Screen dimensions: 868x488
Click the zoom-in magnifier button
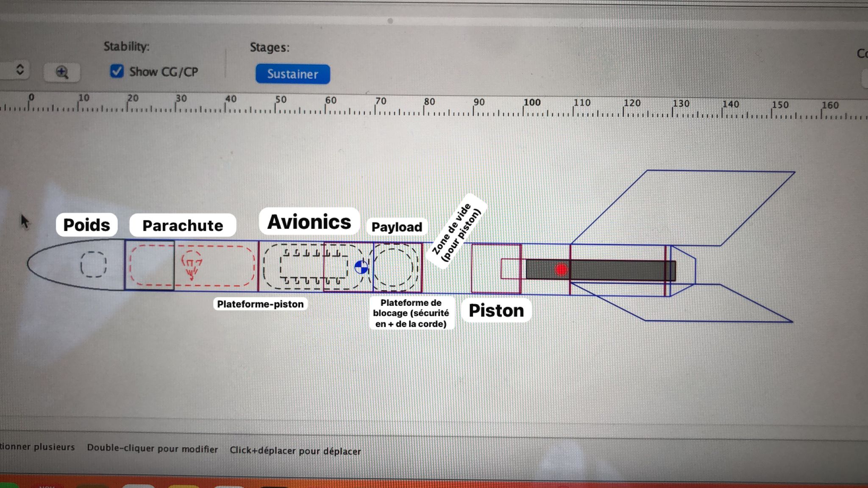point(62,72)
